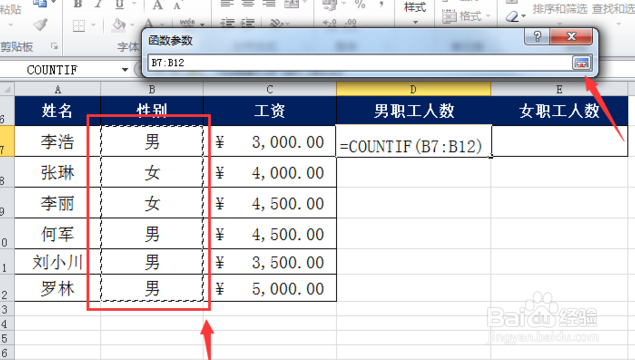The width and height of the screenshot is (635, 360).
Task: Click 张琳's salary ¥4,000.00
Action: click(x=270, y=173)
